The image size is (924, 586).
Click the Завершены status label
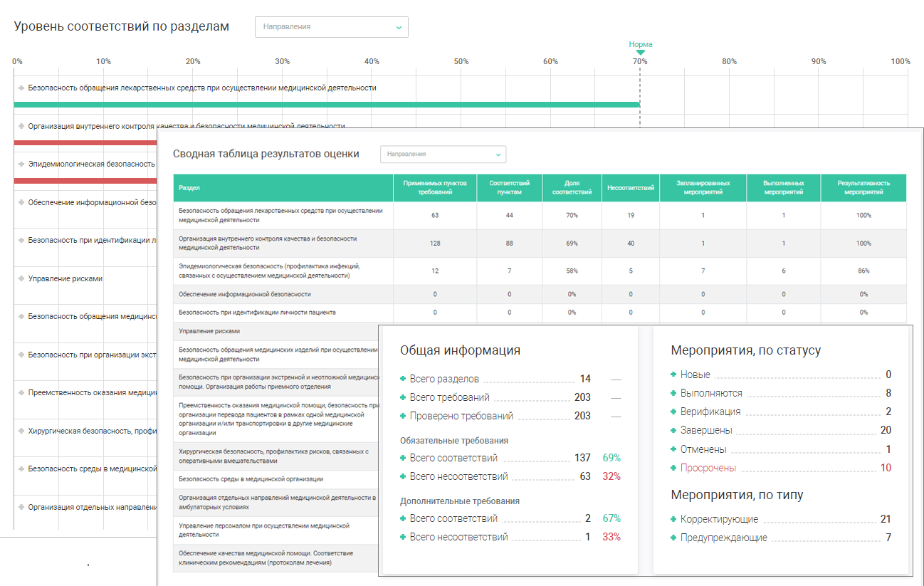(x=706, y=430)
